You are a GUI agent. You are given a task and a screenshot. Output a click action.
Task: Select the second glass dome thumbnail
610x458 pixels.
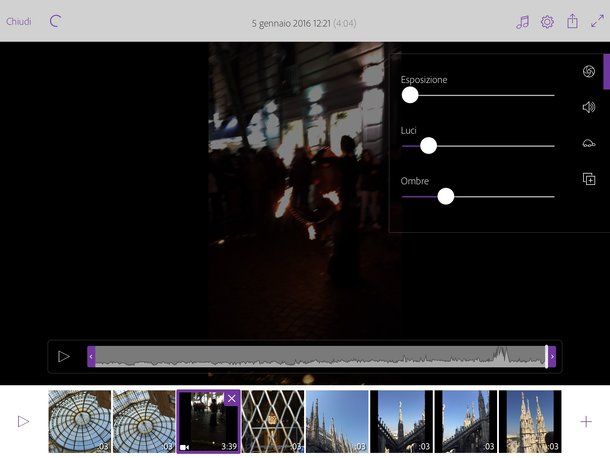click(x=144, y=421)
